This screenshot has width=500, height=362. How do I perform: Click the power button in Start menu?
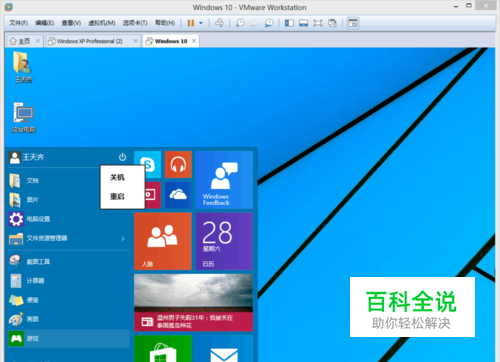coord(122,157)
